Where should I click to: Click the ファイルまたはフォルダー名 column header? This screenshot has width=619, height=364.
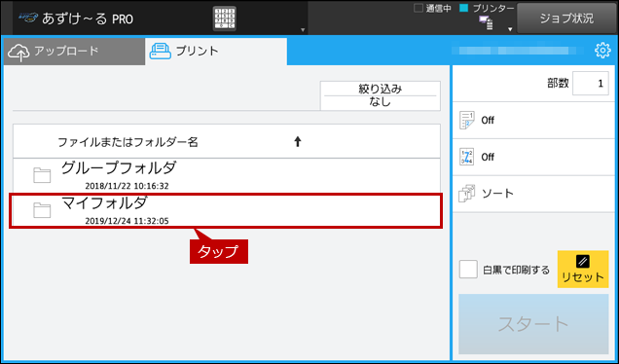(227, 142)
